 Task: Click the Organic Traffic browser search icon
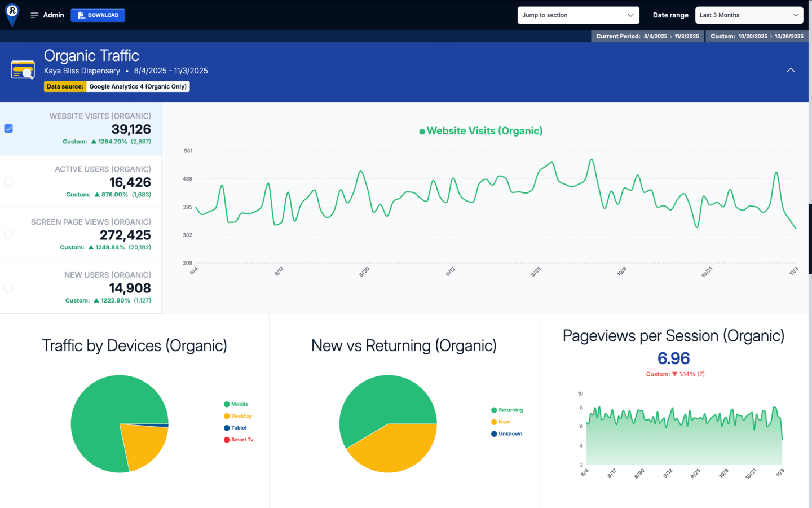[23, 71]
